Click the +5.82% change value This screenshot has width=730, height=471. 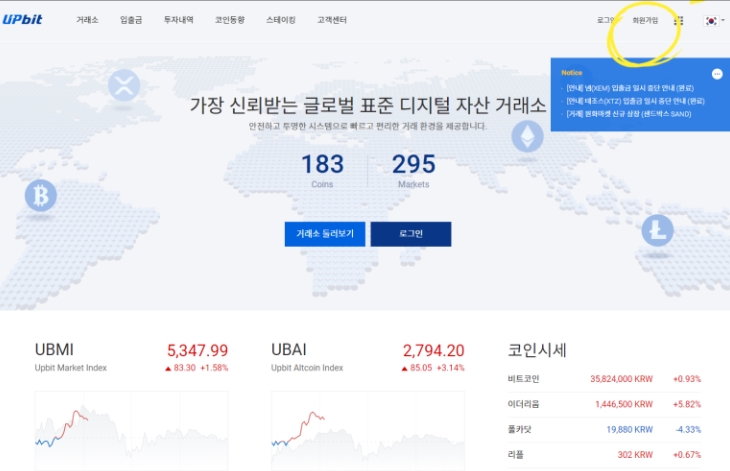[687, 404]
